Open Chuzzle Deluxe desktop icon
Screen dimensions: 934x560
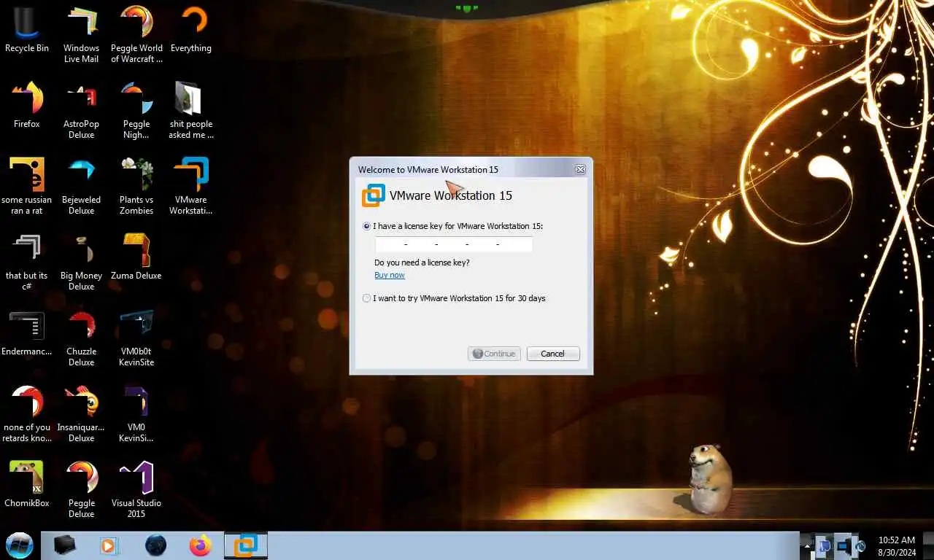[x=81, y=338]
